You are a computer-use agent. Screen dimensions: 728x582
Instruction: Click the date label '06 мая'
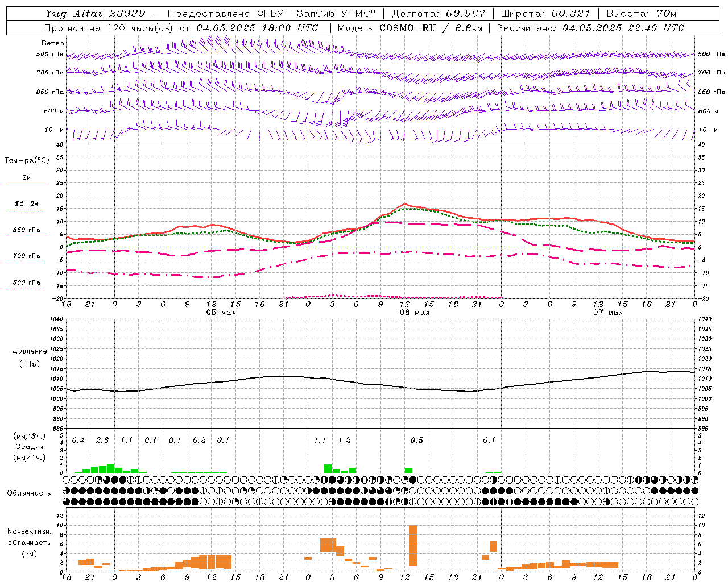(414, 312)
